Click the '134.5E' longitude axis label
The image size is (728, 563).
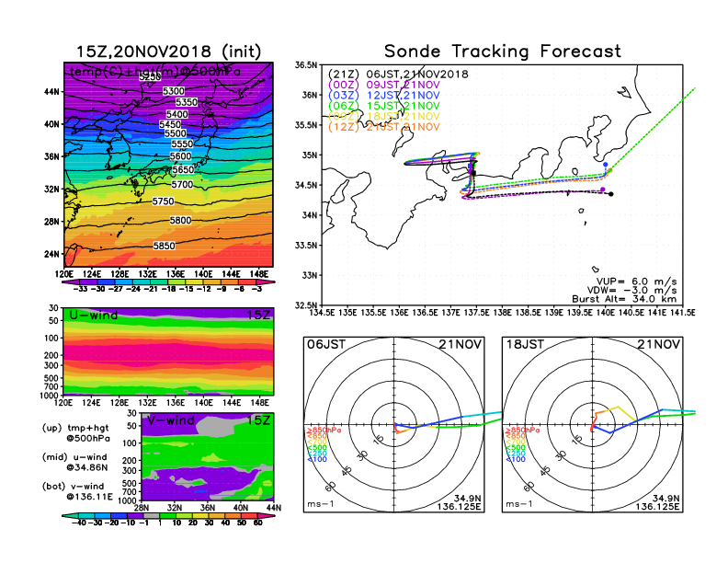(322, 313)
